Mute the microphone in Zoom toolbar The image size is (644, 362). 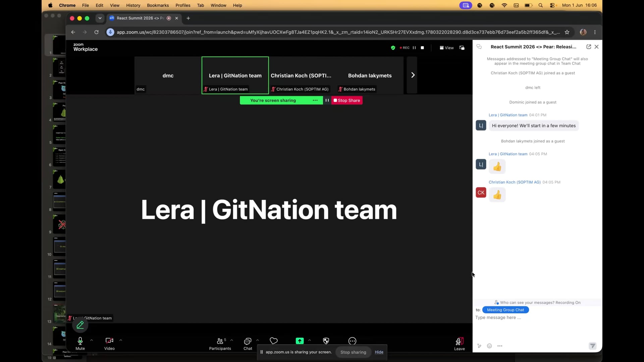[80, 344]
